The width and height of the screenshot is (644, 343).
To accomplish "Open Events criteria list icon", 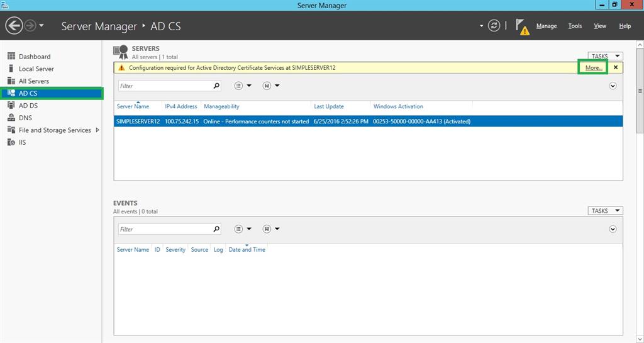I will (x=238, y=229).
